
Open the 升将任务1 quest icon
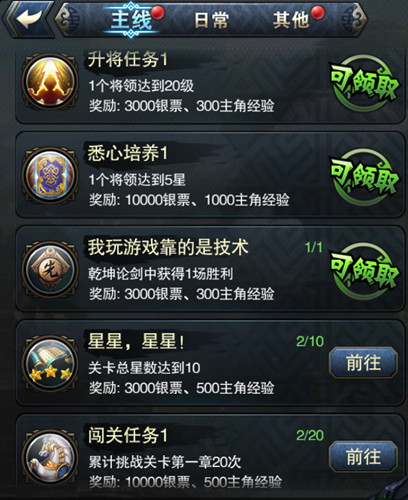click(50, 82)
